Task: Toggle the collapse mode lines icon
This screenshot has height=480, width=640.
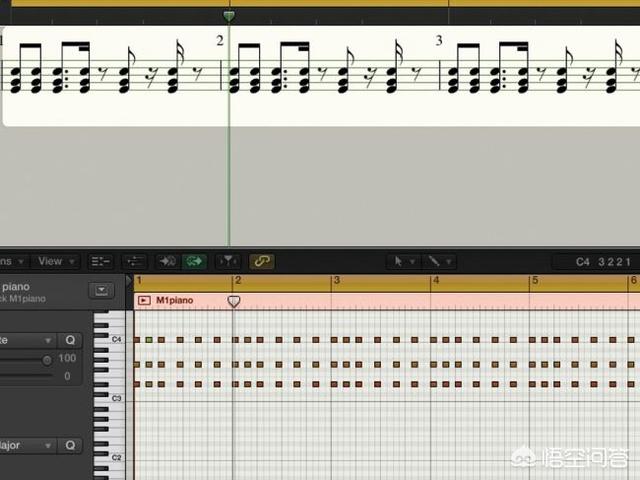Action: 101,261
